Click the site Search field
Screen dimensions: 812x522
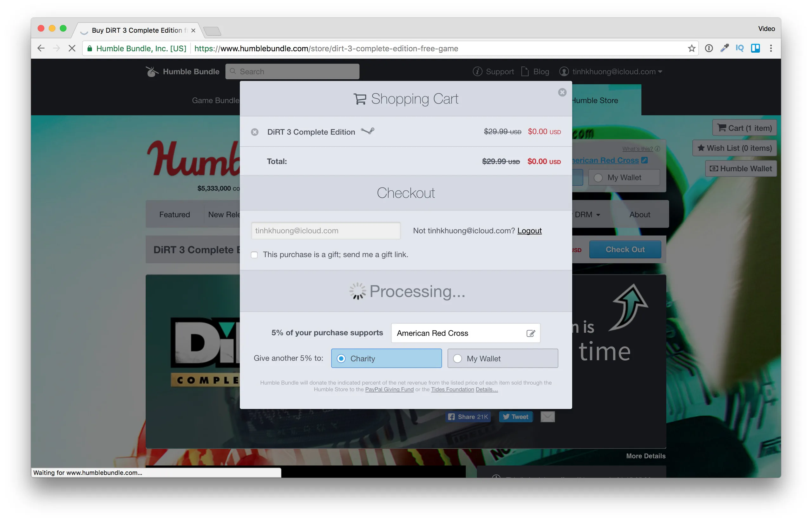click(x=292, y=71)
